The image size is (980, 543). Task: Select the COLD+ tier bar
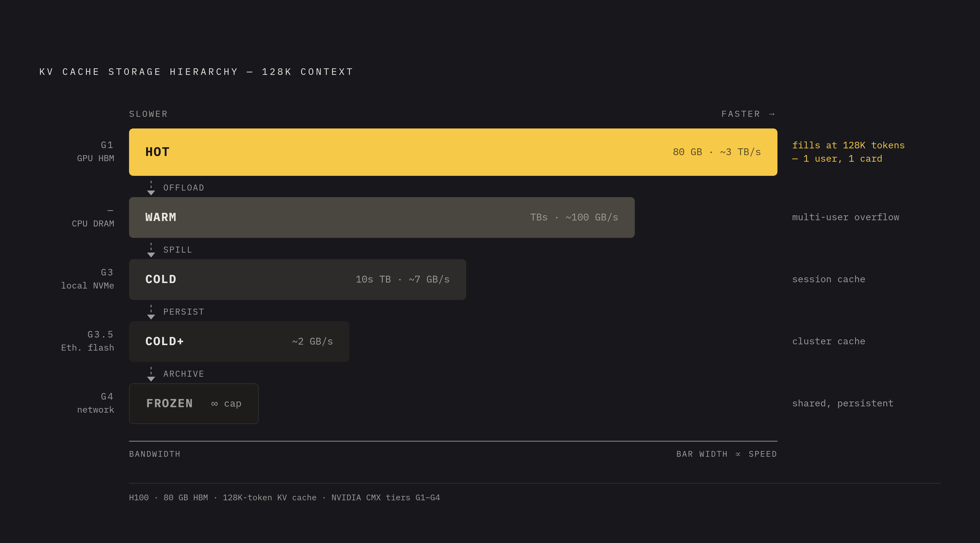(x=239, y=342)
